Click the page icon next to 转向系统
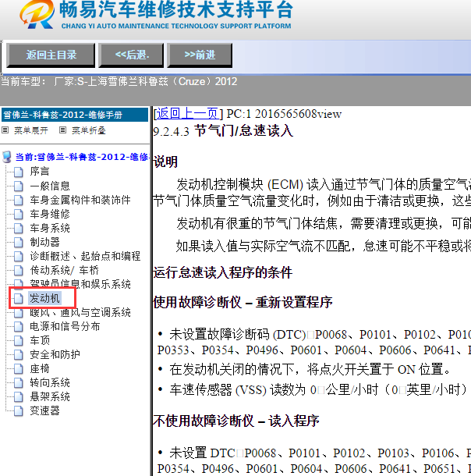471x476 pixels. click(19, 383)
